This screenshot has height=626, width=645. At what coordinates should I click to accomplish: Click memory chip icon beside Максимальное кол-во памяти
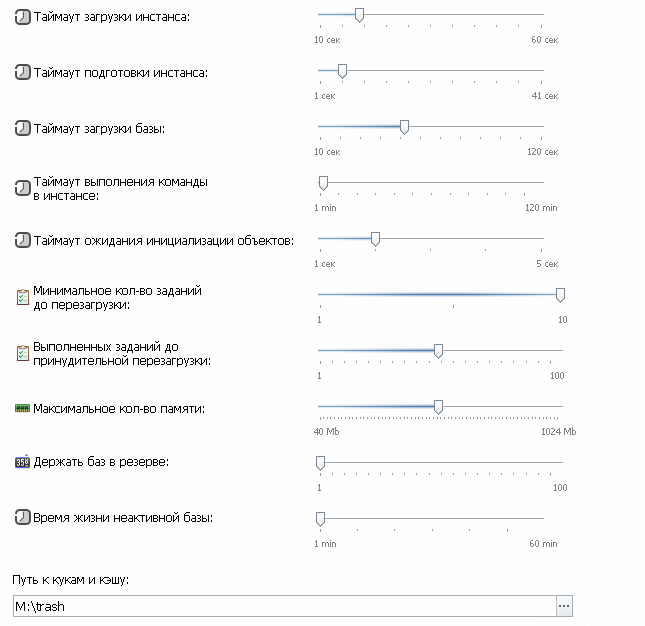pyautogui.click(x=23, y=409)
